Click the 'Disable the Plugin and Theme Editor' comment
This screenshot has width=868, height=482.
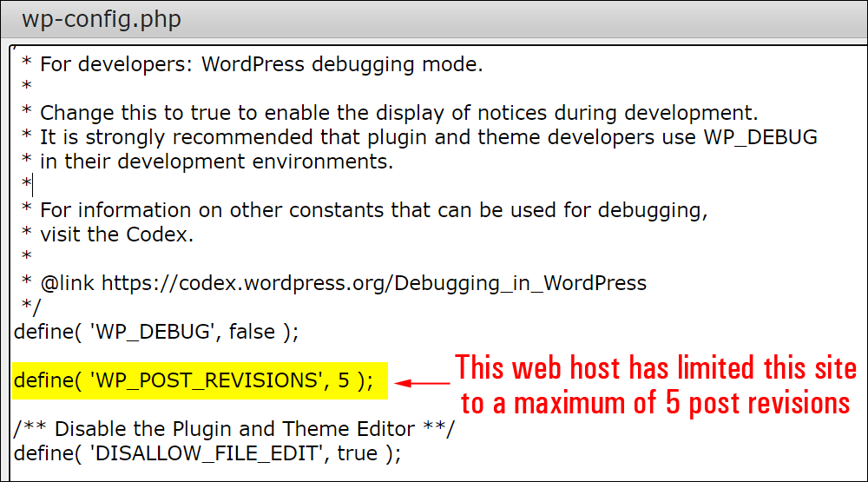(234, 429)
